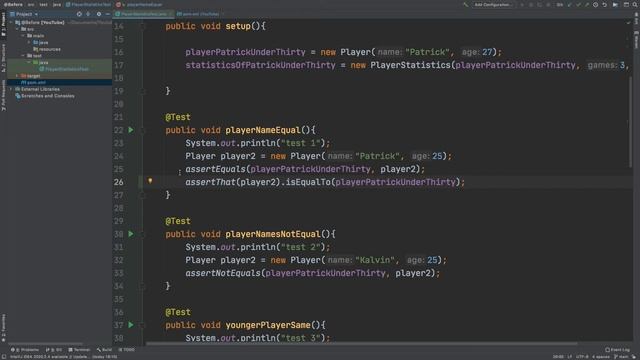640x360 pixels.
Task: Collapse the main folder in project tree
Action: (x=23, y=36)
